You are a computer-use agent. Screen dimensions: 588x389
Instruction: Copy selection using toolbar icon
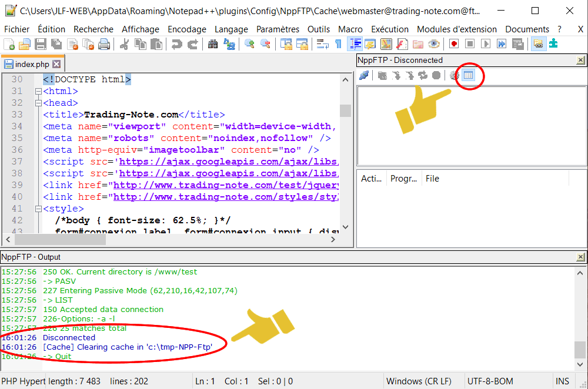[x=141, y=44]
